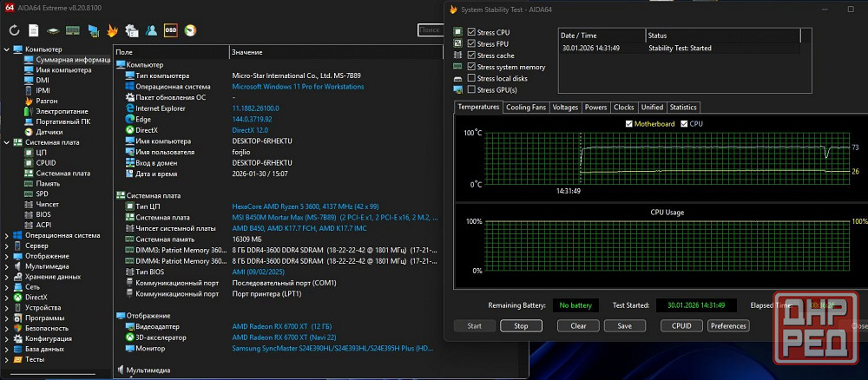This screenshot has height=380, width=868.
Task: Expand the Операционная система tree node
Action: tap(8, 235)
